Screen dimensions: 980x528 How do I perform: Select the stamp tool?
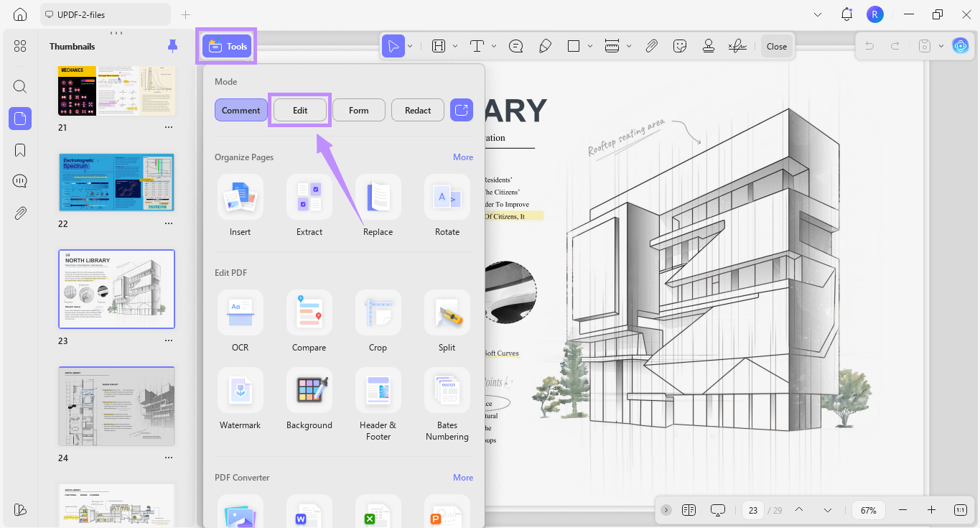click(x=709, y=45)
